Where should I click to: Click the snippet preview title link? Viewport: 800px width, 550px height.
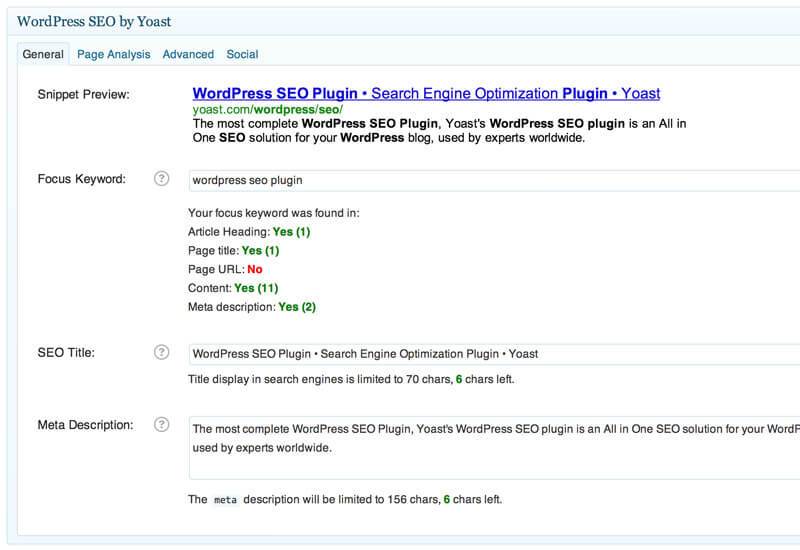coord(426,93)
